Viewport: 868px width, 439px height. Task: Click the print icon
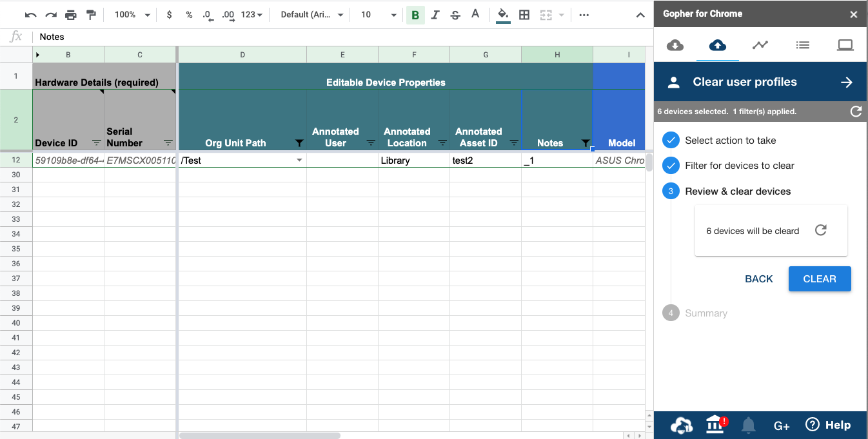tap(71, 15)
